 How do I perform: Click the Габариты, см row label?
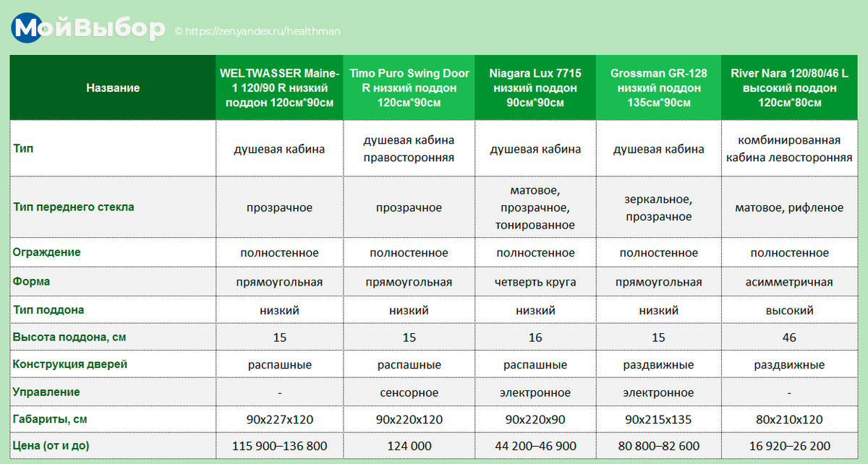51,419
